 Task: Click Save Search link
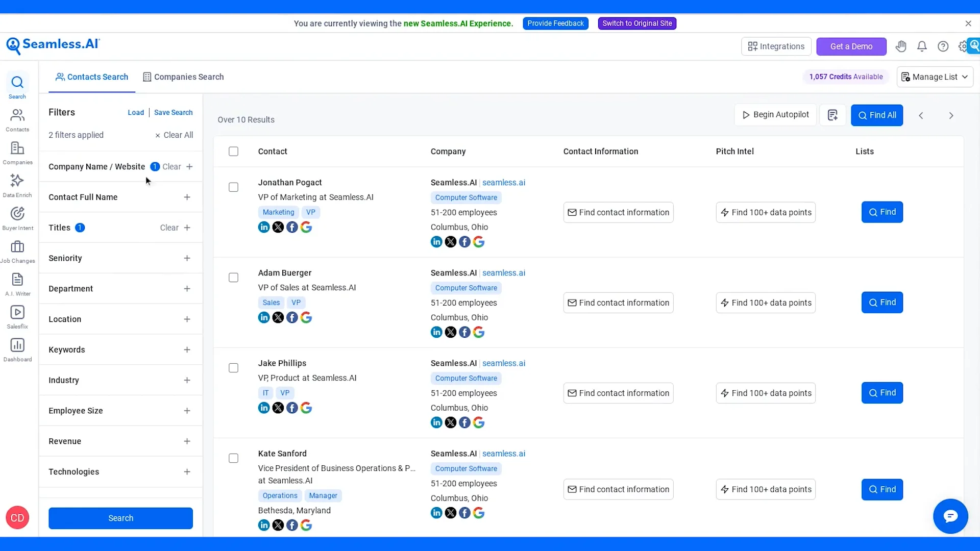[x=173, y=113]
